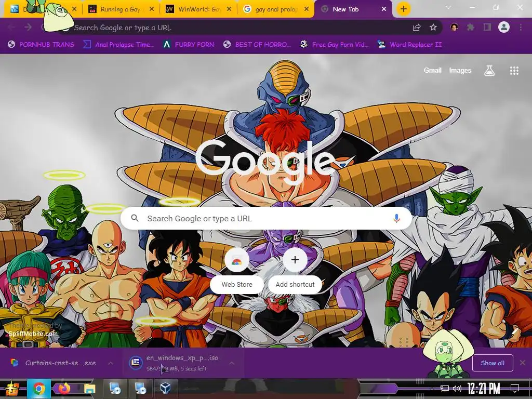Bookmark this tab with the star
Screen dimensions: 532x399
pos(433,28)
